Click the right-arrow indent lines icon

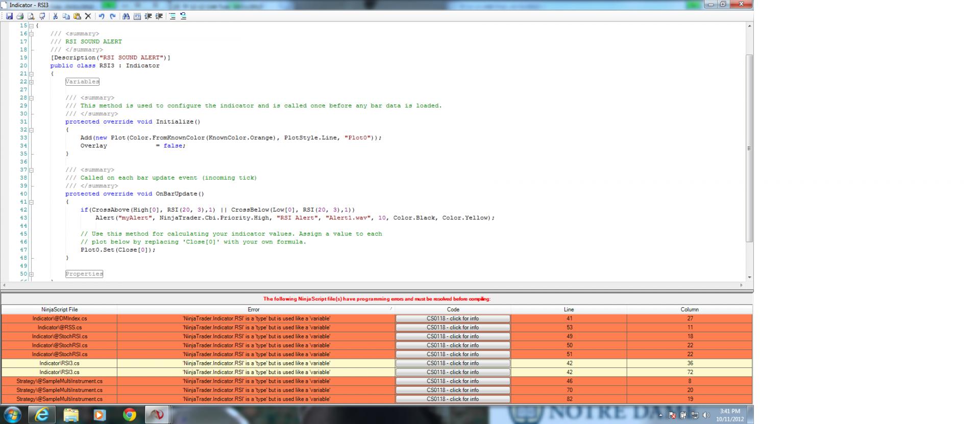[159, 16]
